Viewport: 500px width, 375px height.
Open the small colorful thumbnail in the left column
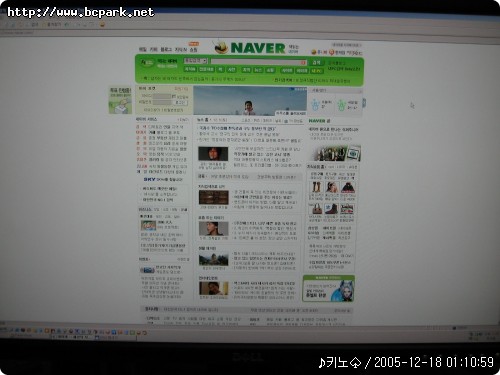pos(148,225)
